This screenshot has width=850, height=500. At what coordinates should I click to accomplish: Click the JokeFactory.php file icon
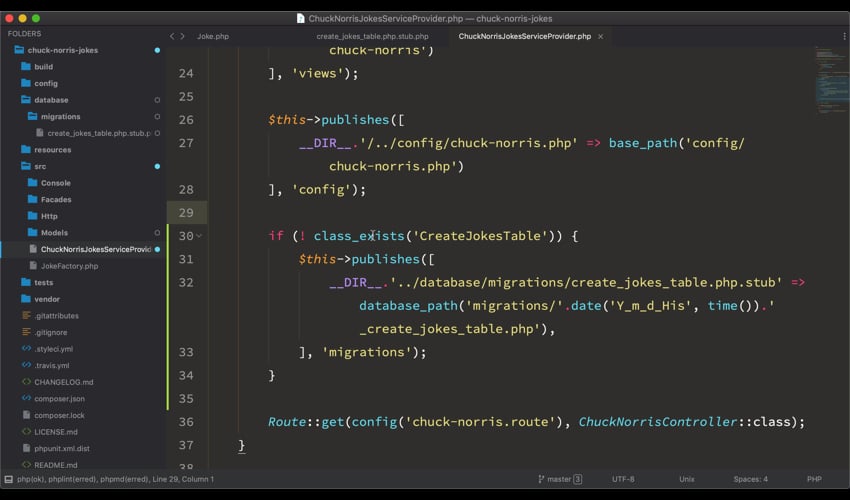[33, 265]
